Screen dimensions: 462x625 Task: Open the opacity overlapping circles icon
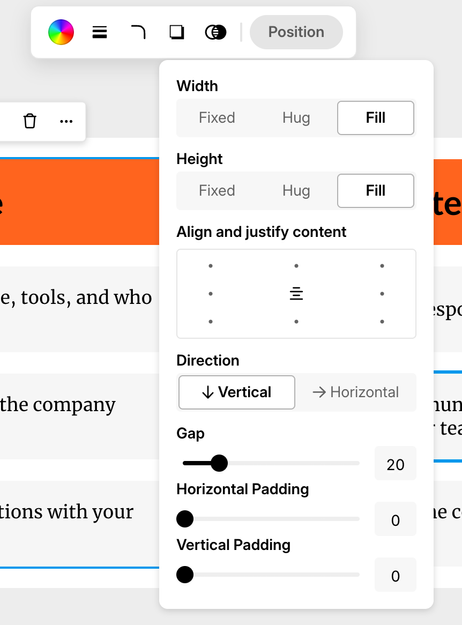pyautogui.click(x=216, y=32)
